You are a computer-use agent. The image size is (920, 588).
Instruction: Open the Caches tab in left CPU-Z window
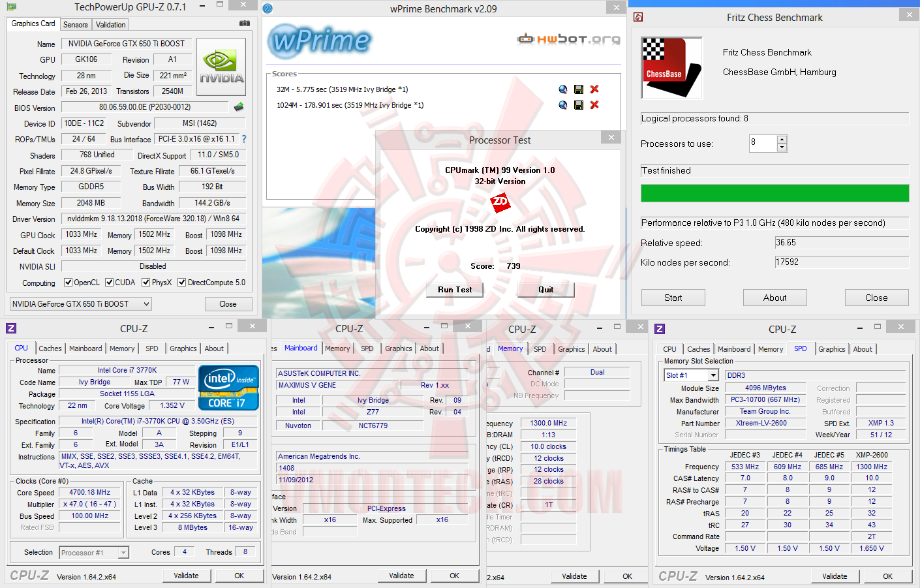(50, 348)
